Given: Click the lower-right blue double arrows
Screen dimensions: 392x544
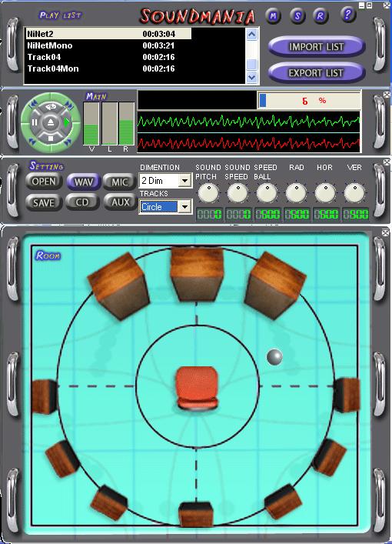Looking at the screenshot, I should pos(68,142).
